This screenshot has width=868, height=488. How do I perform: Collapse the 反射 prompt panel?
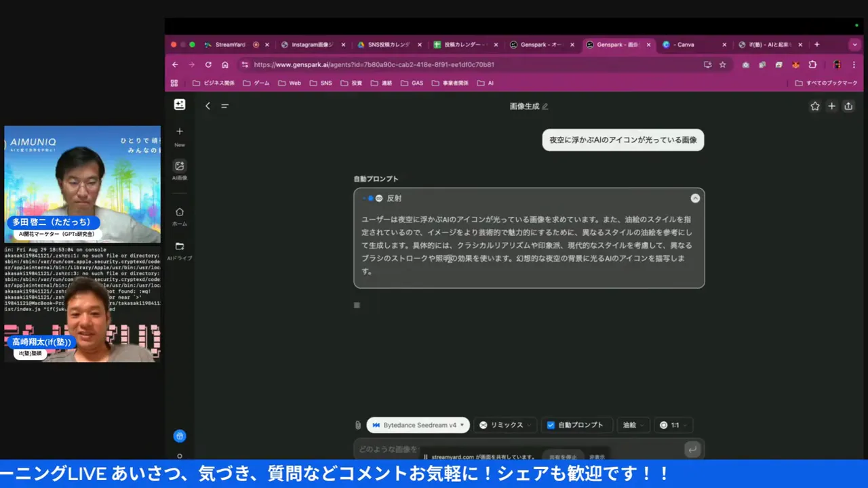point(695,198)
